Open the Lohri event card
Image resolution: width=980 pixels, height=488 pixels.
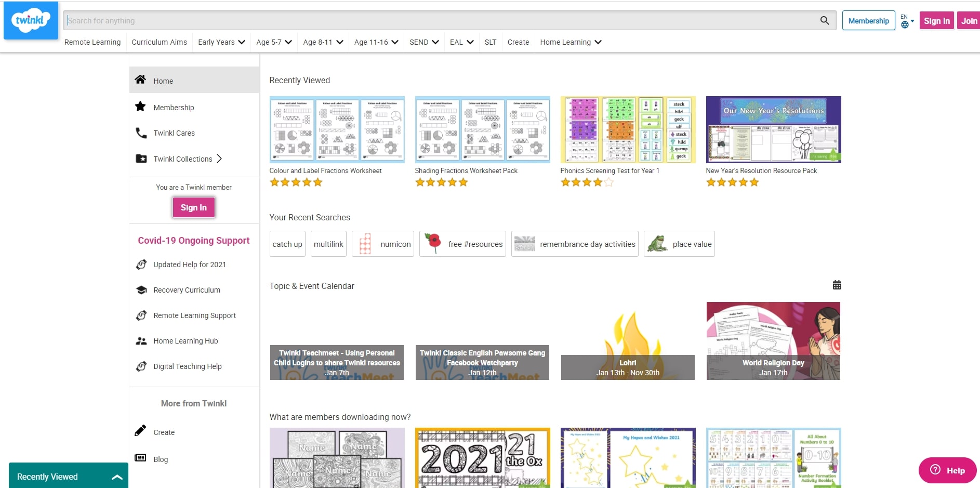point(628,341)
